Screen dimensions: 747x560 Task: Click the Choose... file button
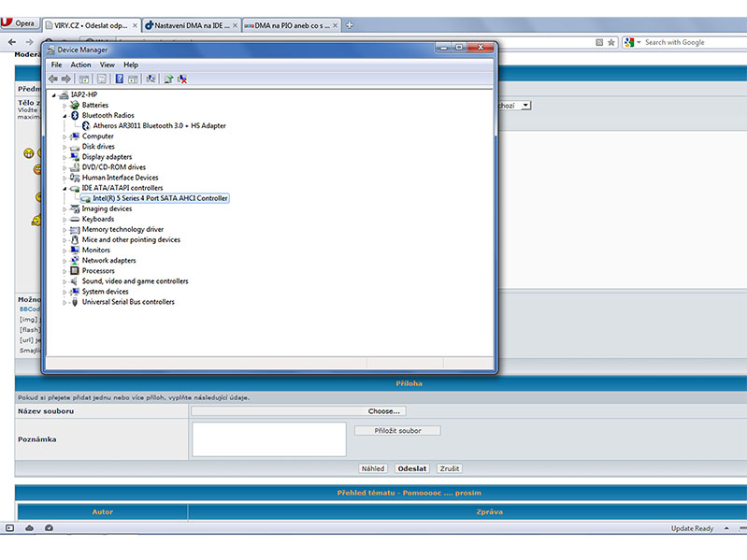point(383,411)
